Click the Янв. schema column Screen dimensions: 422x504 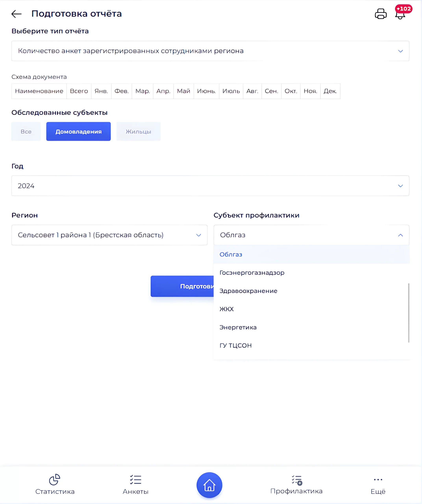101,91
